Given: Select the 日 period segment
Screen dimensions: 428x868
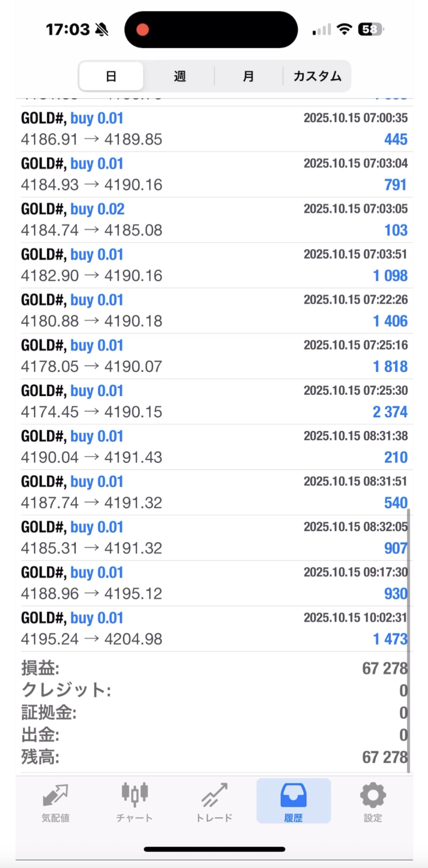Looking at the screenshot, I should coord(111,76).
